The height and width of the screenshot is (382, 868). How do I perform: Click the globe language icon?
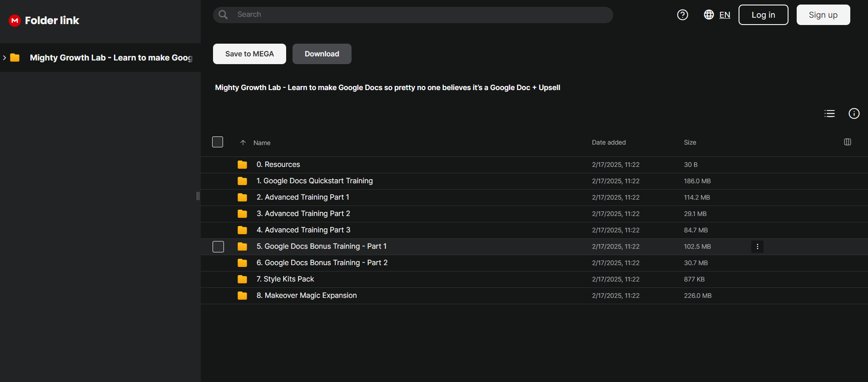[x=709, y=15]
